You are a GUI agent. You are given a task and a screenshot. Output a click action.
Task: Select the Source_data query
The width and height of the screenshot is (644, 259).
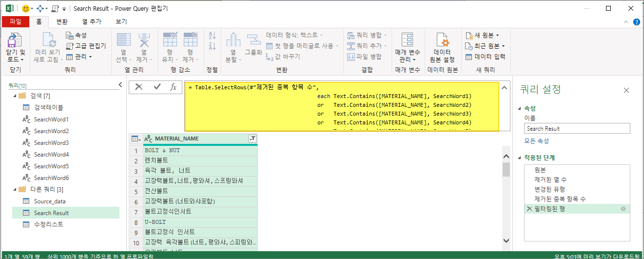tap(66, 201)
